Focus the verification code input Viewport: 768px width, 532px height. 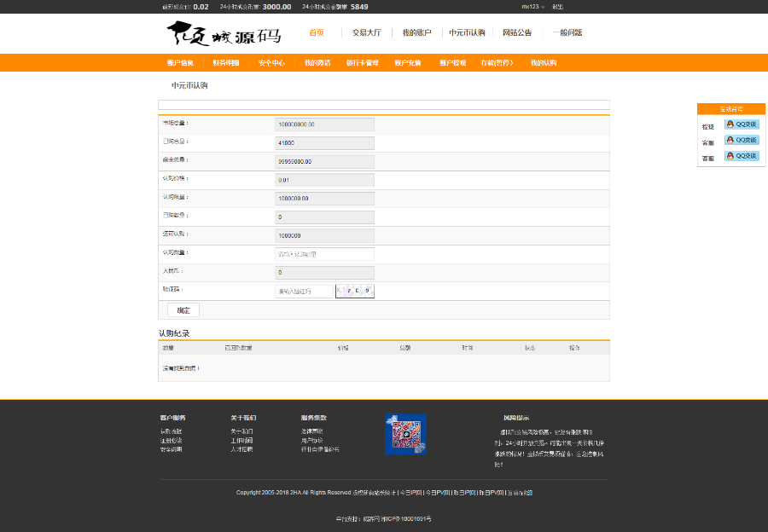click(x=304, y=292)
